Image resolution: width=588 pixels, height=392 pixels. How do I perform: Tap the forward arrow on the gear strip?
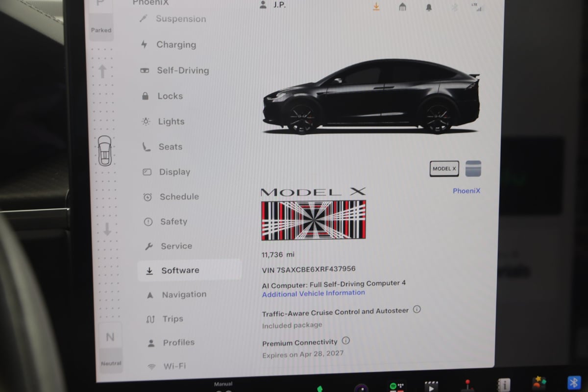click(102, 71)
